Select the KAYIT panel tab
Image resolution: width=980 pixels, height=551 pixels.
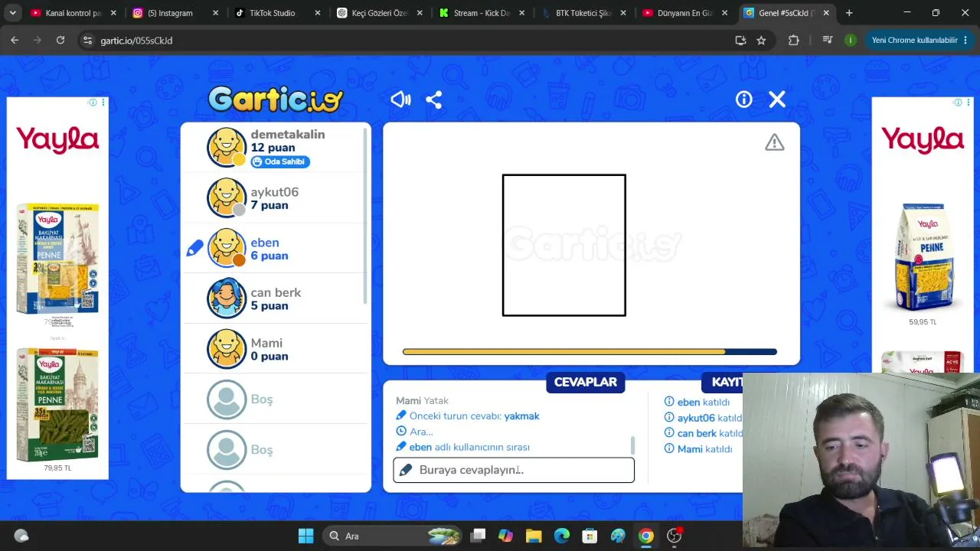click(x=726, y=382)
